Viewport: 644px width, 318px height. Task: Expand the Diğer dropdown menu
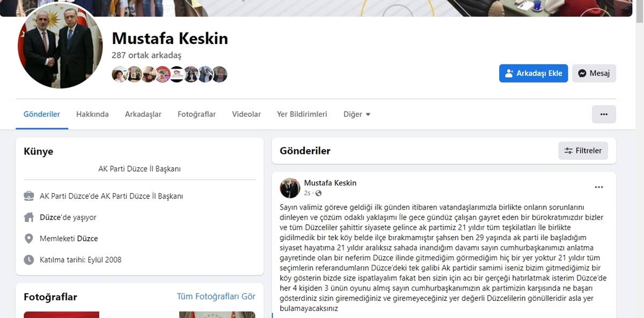(x=357, y=114)
